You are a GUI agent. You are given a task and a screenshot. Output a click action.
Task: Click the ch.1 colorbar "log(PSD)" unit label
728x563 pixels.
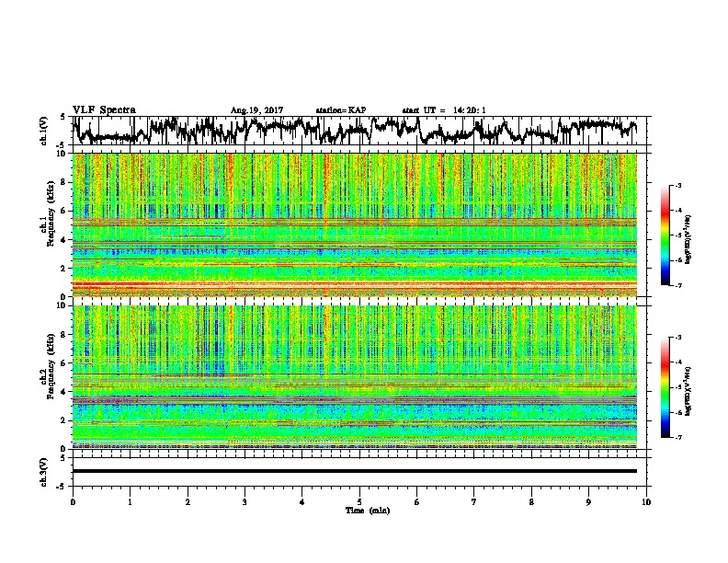pyautogui.click(x=688, y=239)
